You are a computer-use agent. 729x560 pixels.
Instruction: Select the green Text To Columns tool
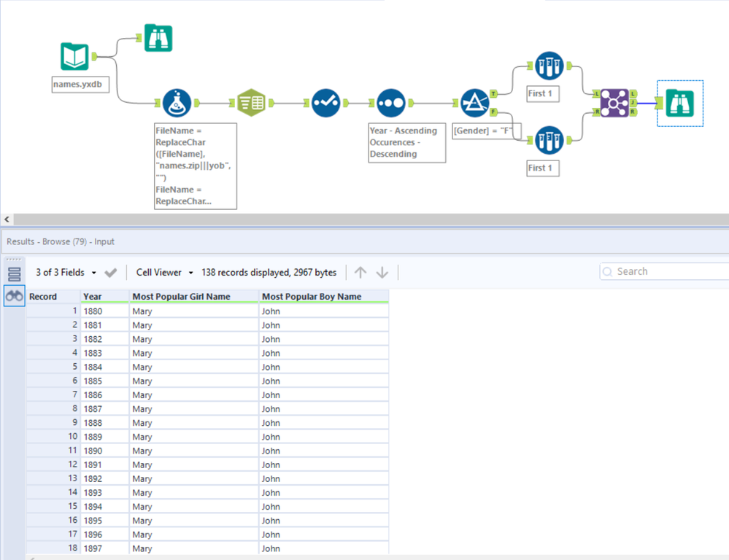251,103
